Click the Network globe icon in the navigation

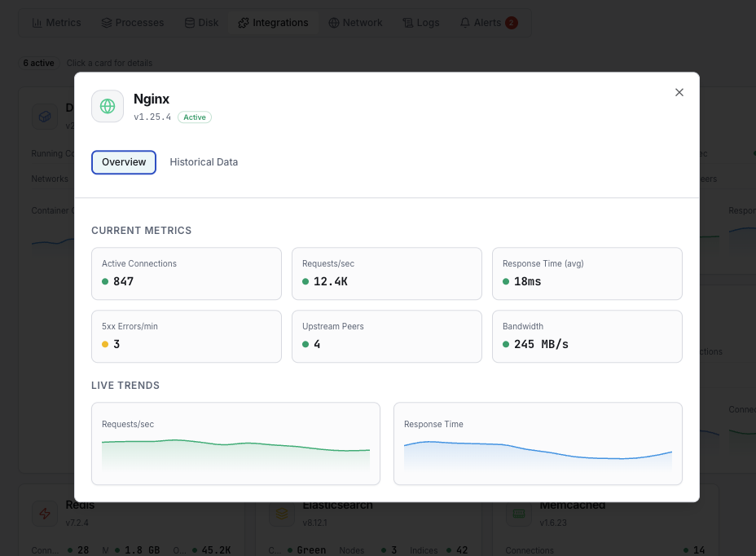coord(333,22)
